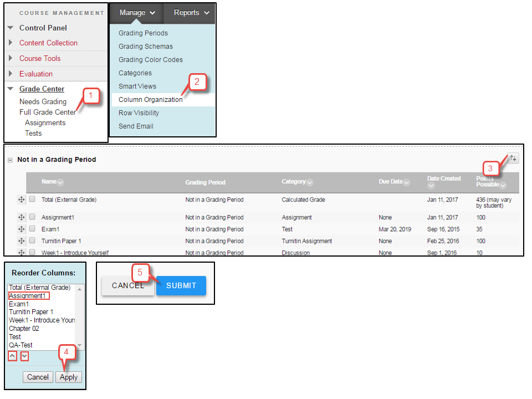Open Tests under Grade Center
This screenshot has height=399, width=532.
33,134
